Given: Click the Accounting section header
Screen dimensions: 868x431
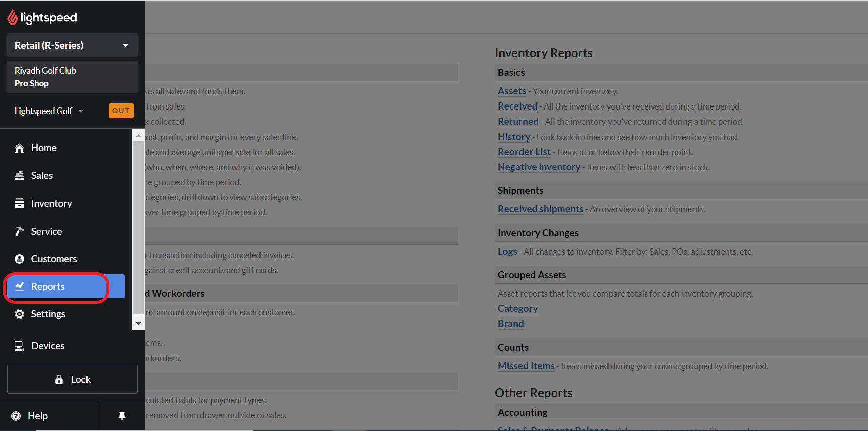Looking at the screenshot, I should pyautogui.click(x=522, y=413).
